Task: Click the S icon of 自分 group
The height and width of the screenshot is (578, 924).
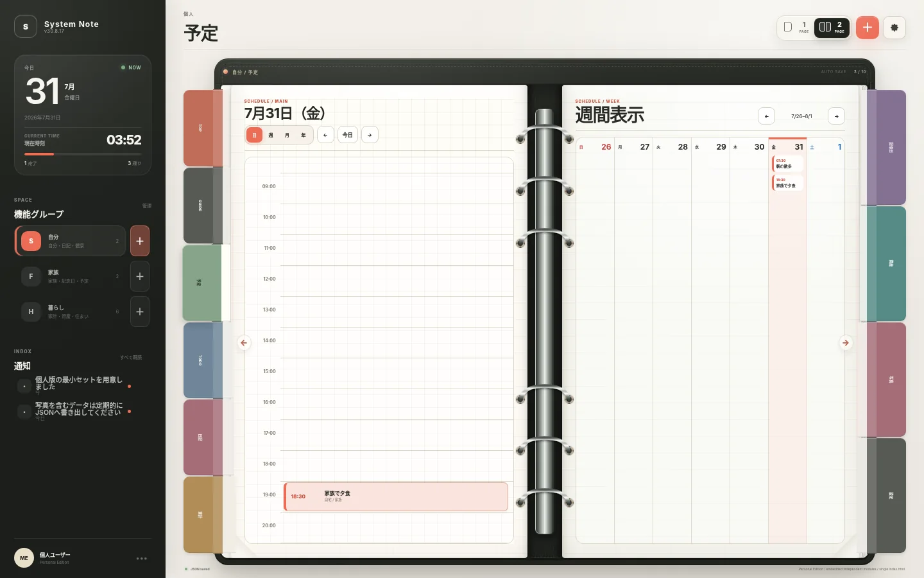Action: pos(31,241)
